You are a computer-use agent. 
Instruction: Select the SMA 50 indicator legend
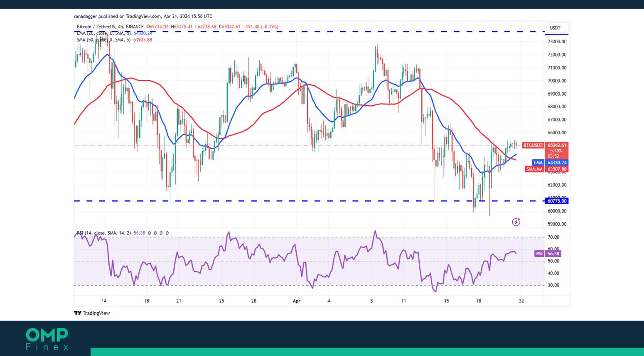(114, 40)
